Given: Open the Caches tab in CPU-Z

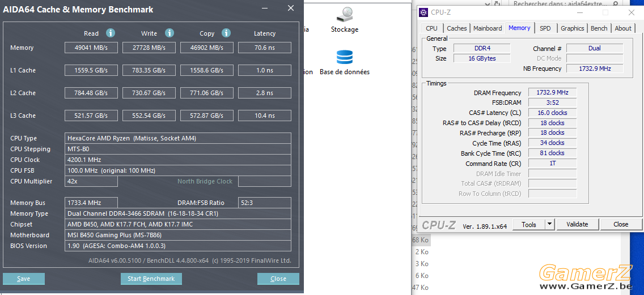Looking at the screenshot, I should pyautogui.click(x=457, y=28).
